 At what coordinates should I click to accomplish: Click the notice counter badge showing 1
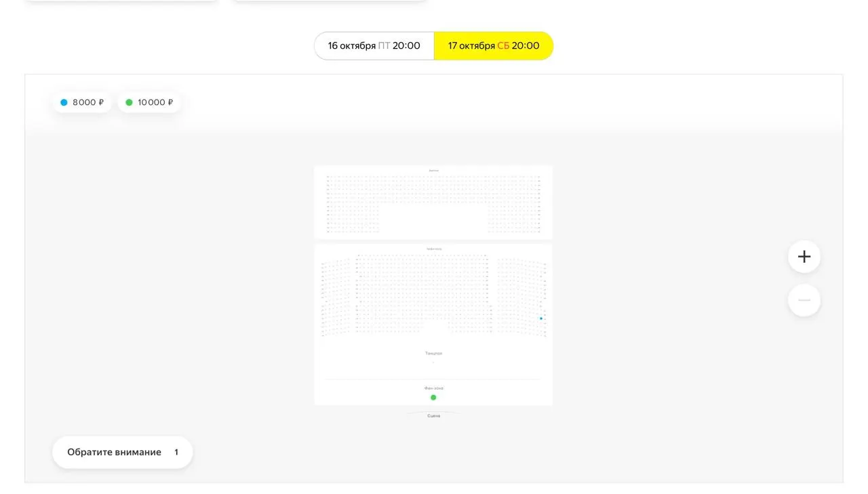point(176,452)
